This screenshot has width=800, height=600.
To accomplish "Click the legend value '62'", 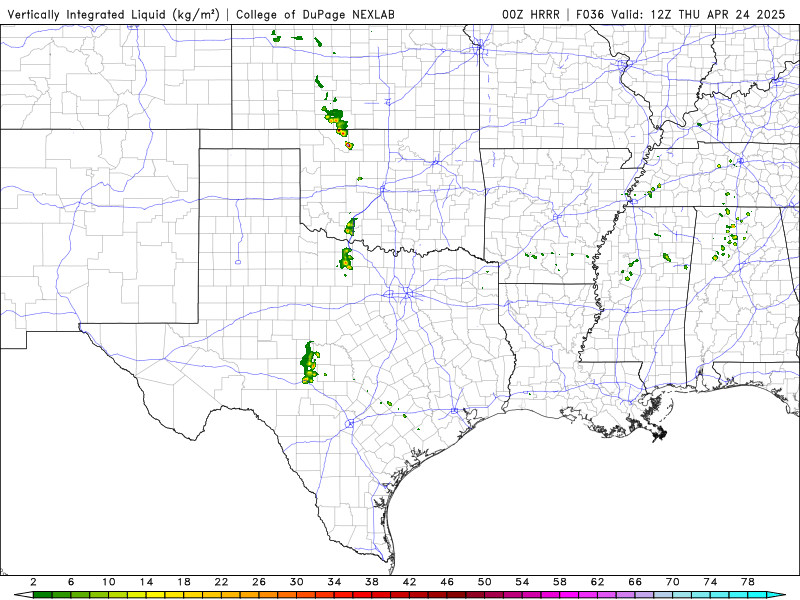I will coord(597,582).
